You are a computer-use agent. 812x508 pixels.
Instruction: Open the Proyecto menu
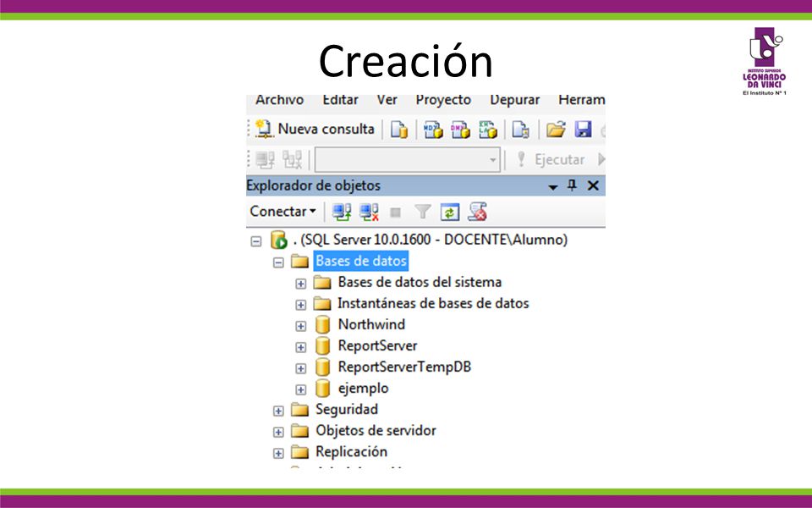(x=443, y=100)
